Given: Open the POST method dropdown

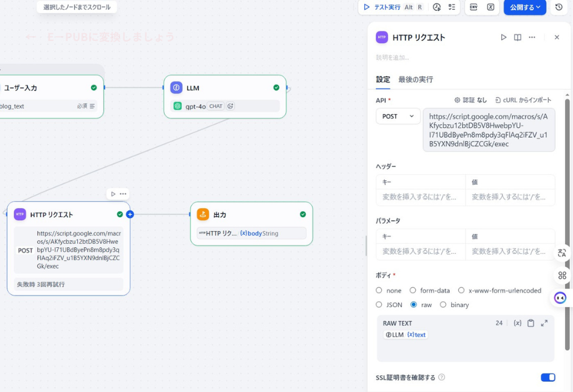Looking at the screenshot, I should pyautogui.click(x=398, y=116).
